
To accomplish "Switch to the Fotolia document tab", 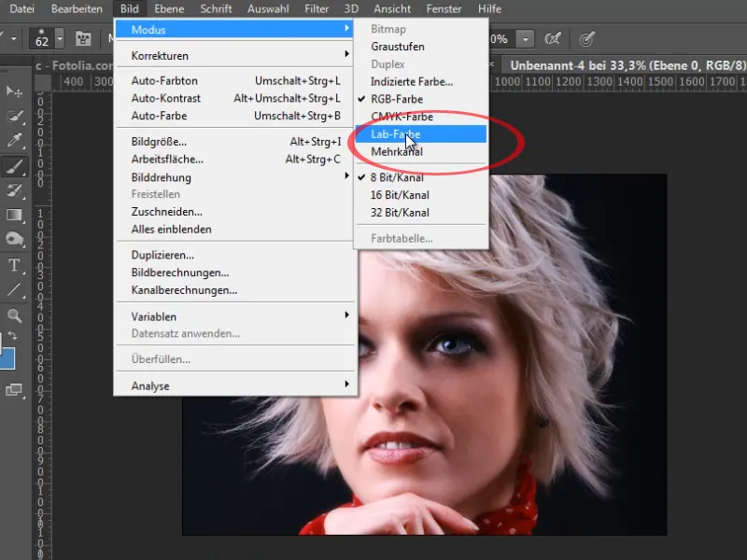I will coord(74,65).
